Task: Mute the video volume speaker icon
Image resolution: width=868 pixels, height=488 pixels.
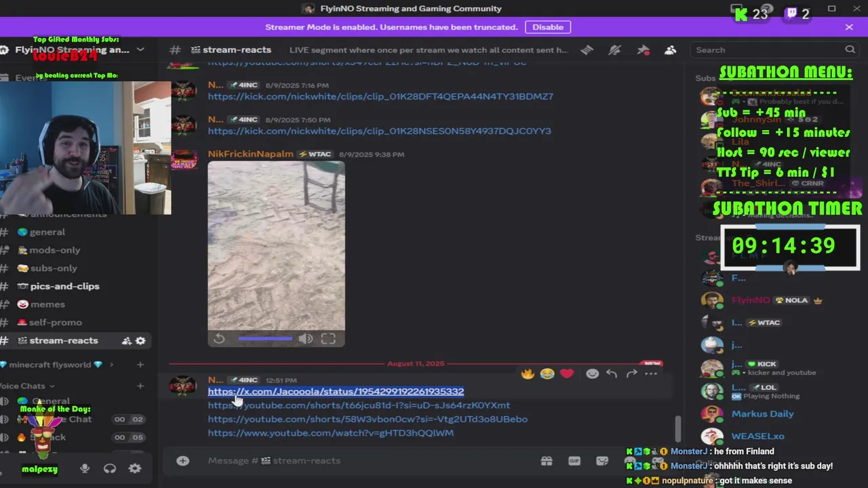Action: coord(306,338)
